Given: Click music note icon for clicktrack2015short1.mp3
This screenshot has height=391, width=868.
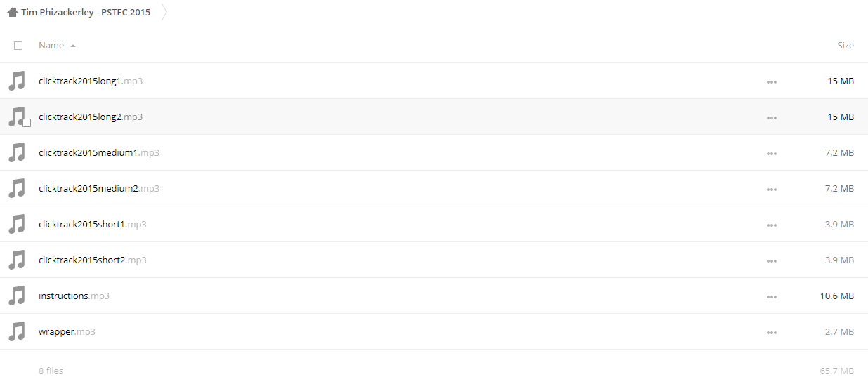Looking at the screenshot, I should pyautogui.click(x=17, y=224).
